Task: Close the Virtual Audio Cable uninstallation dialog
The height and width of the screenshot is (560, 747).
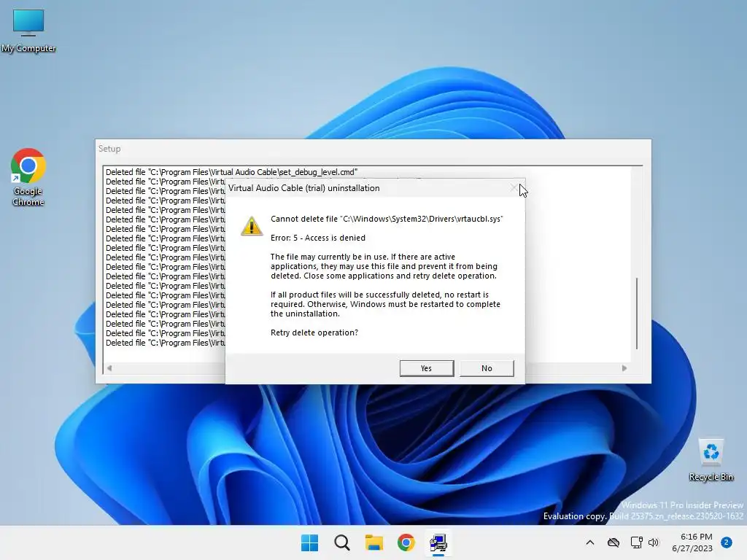Action: pyautogui.click(x=513, y=188)
